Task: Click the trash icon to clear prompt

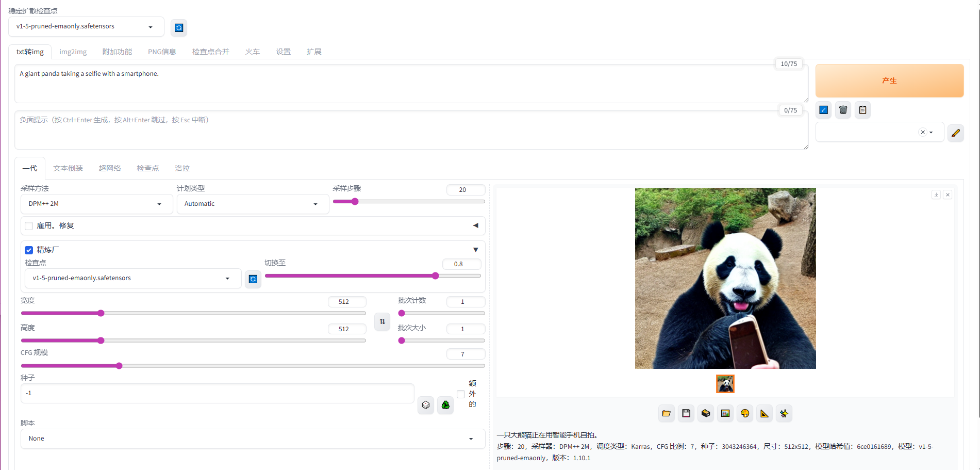Action: [843, 110]
